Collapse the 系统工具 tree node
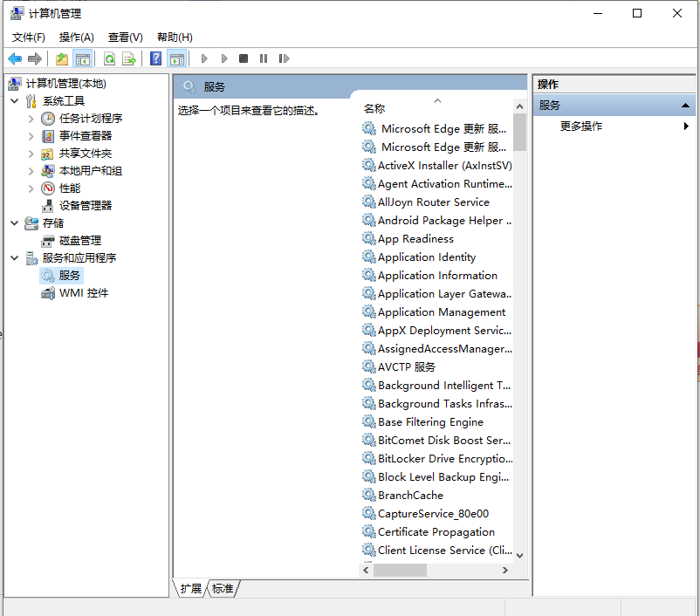700x616 pixels. tap(14, 100)
